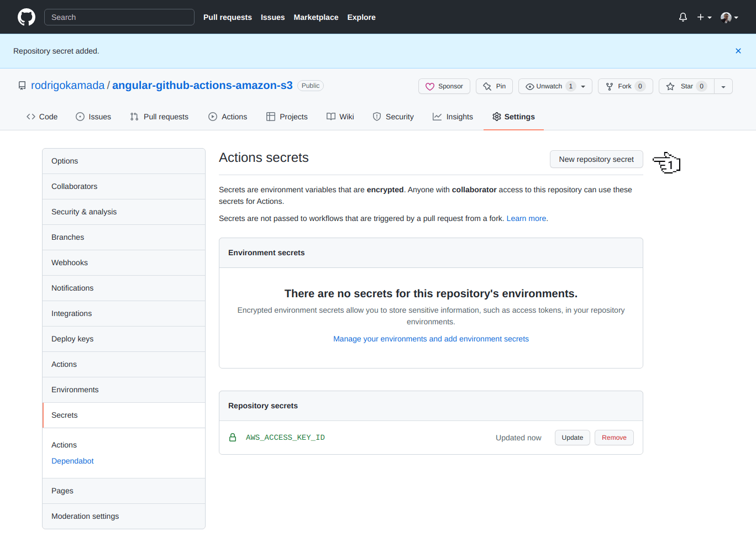Expand the Unwatch options dropdown
This screenshot has width=756, height=542.
583,86
